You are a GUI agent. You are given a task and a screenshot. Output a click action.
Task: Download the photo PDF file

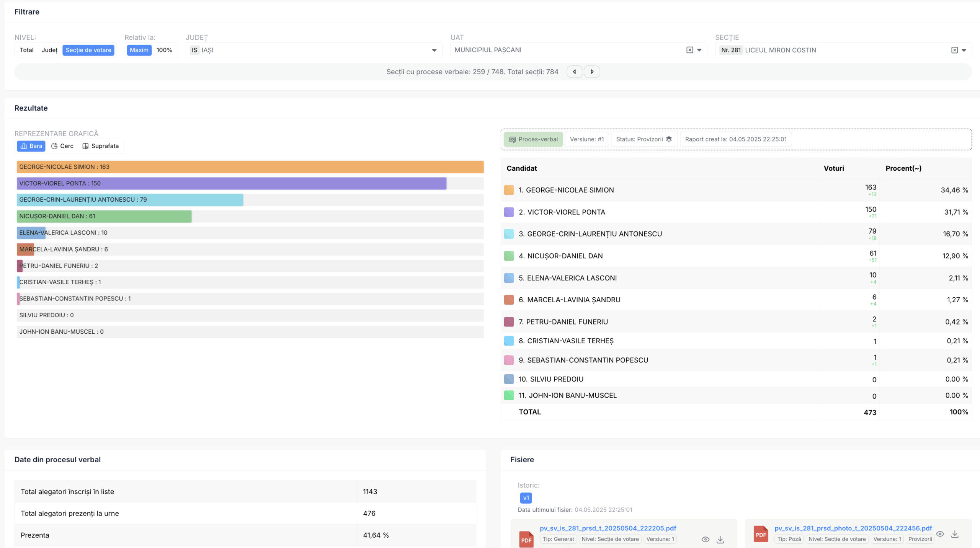(x=955, y=534)
